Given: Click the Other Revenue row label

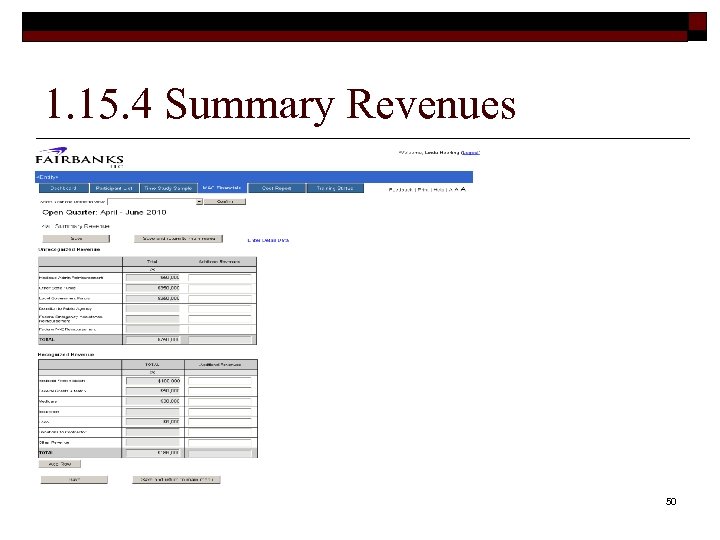Looking at the screenshot, I should point(54,443).
